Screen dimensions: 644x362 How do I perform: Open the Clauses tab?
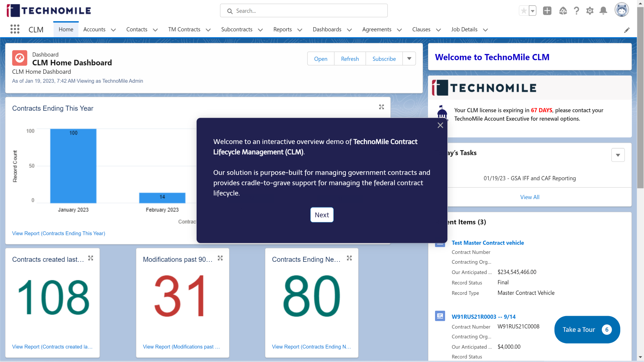(421, 29)
